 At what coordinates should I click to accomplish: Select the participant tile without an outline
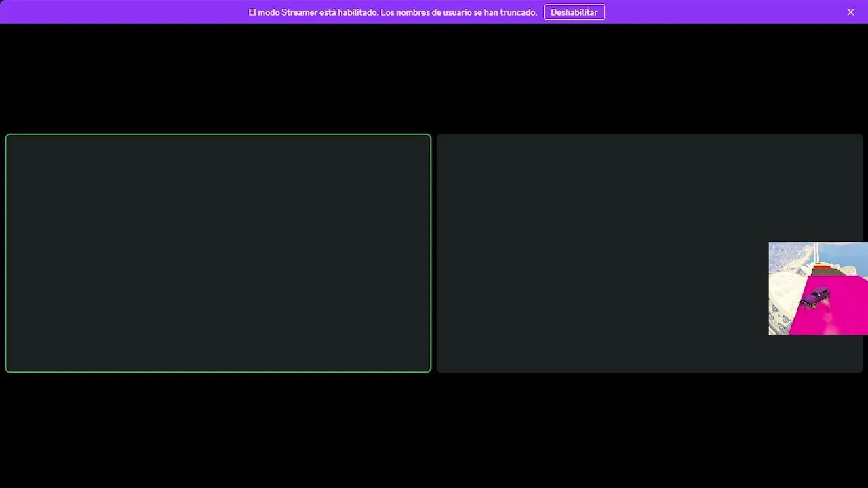click(x=650, y=253)
